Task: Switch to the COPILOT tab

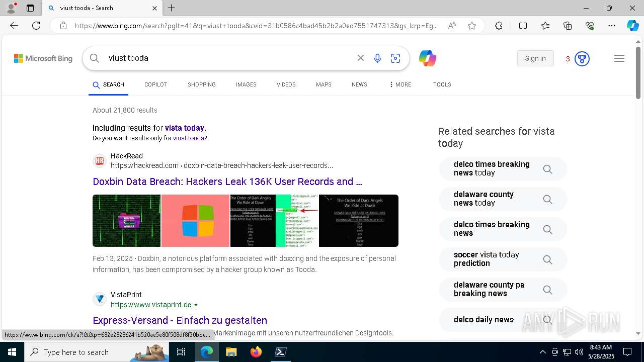Action: (x=155, y=84)
